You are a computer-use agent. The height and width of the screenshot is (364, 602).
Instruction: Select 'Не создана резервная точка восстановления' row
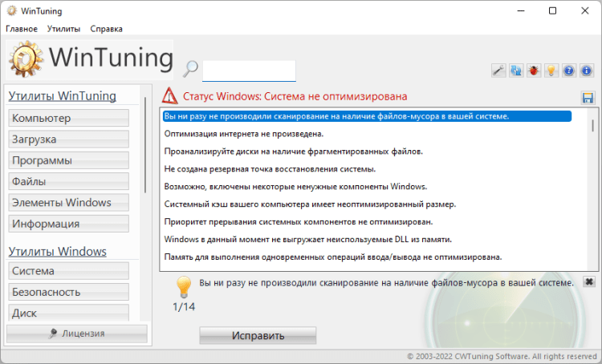tap(367, 169)
